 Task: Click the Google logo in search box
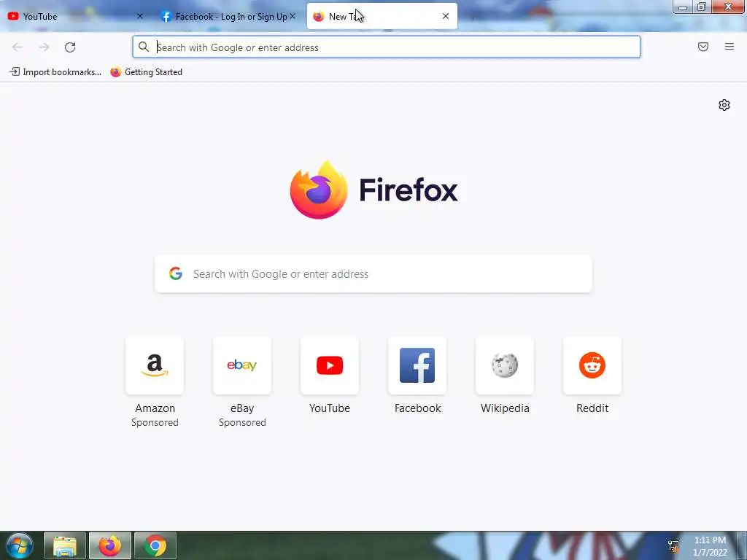tap(176, 273)
